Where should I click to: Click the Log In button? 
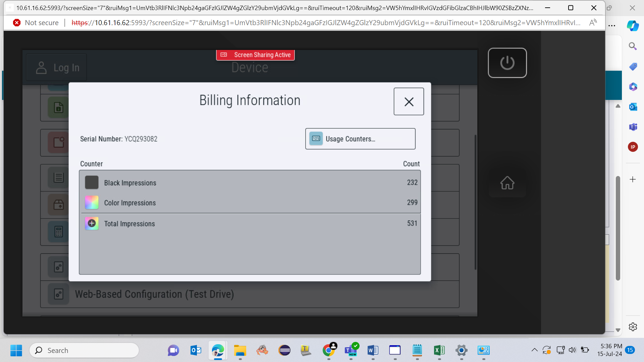tap(57, 68)
